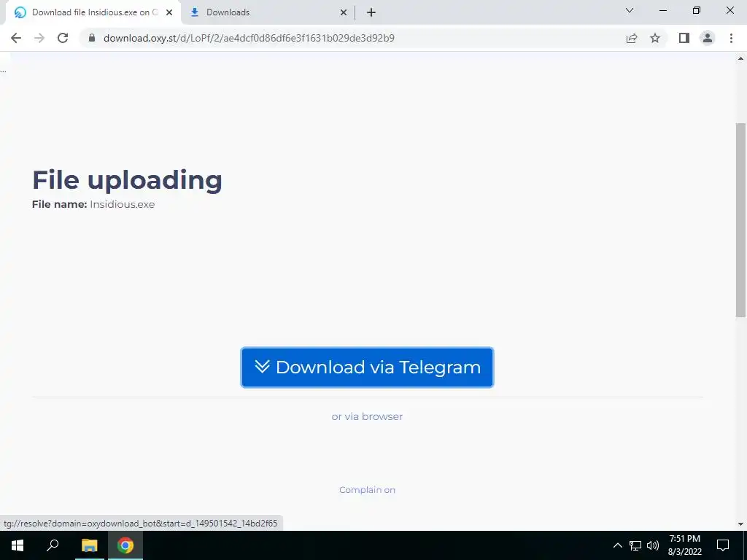The height and width of the screenshot is (560, 747).
Task: Open the taskbar clock and date
Action: (x=684, y=545)
